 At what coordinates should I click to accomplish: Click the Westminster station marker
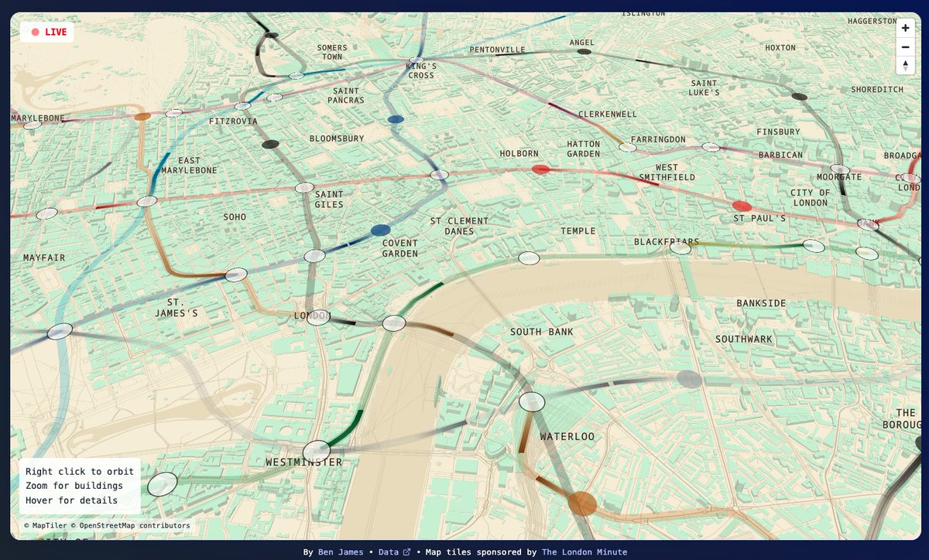tap(317, 451)
